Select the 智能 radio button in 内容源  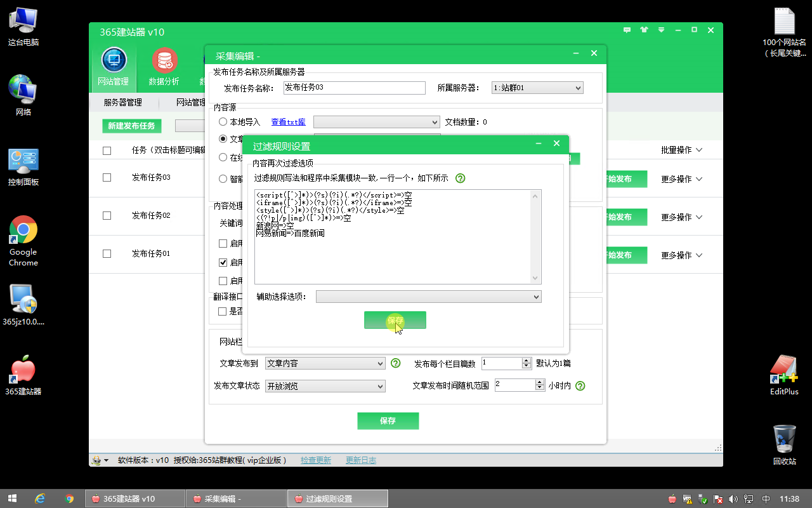(x=223, y=179)
